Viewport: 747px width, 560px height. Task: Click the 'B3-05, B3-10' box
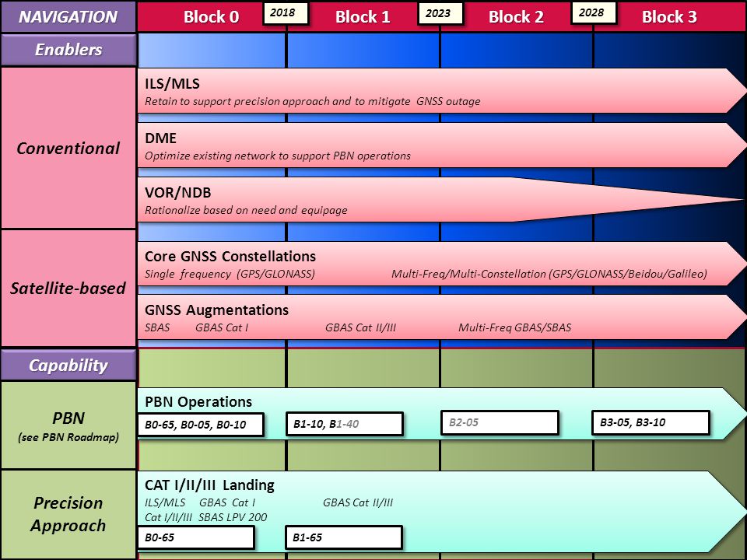tap(651, 422)
